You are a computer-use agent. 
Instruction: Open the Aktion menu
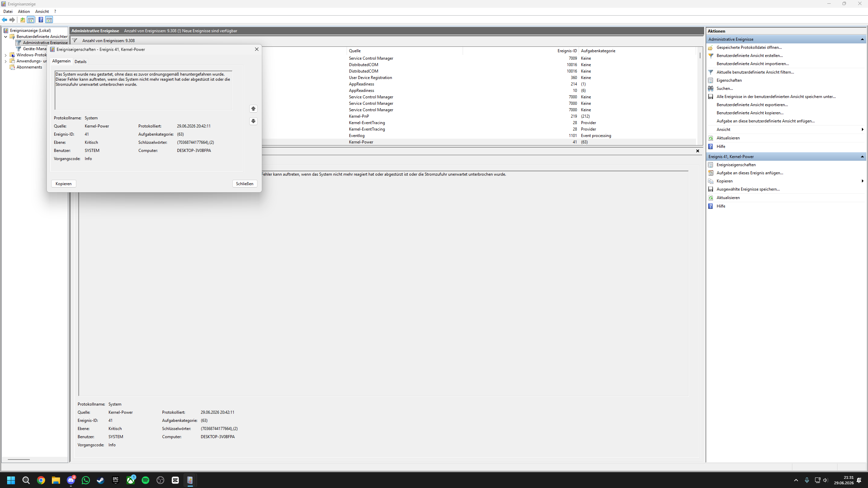click(24, 11)
